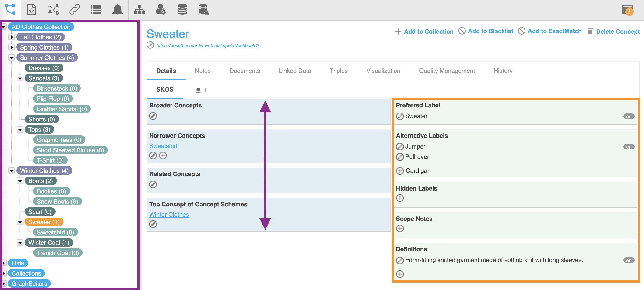Expand Spring Clothes tree node
The height and width of the screenshot is (290, 644).
point(12,47)
